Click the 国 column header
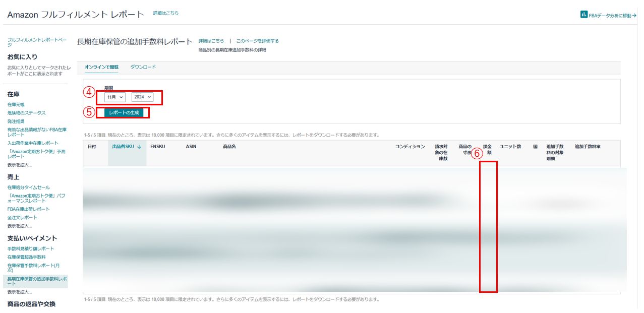The image size is (644, 313). (x=535, y=147)
